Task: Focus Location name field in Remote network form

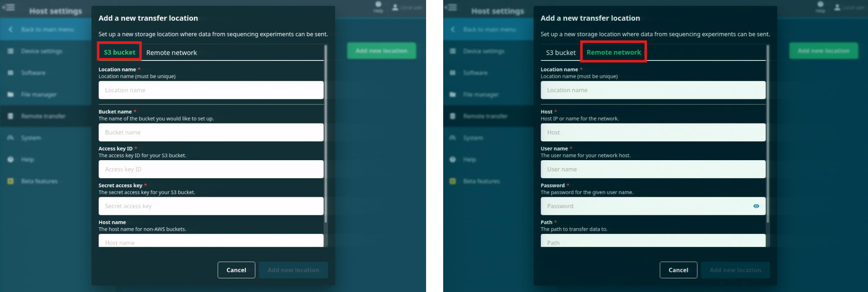Action: [x=653, y=90]
